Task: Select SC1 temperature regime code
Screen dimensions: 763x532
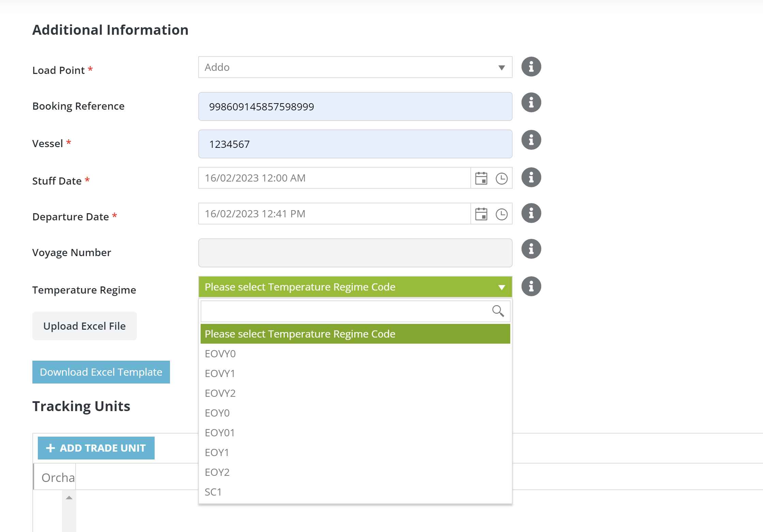Action: pyautogui.click(x=213, y=491)
